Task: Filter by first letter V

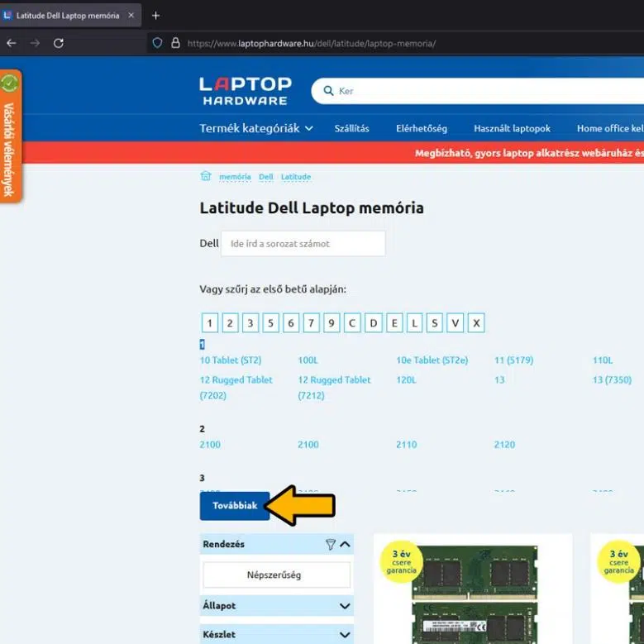Action: click(455, 322)
